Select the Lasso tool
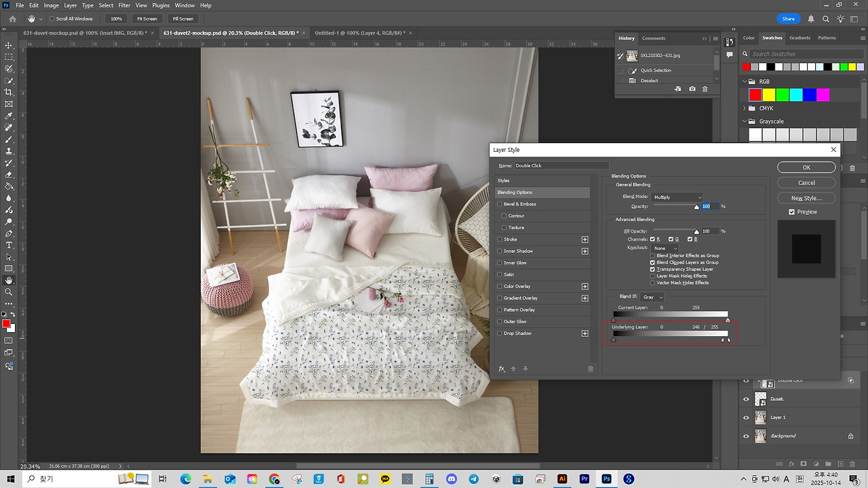This screenshot has height=488, width=868. coord(8,70)
